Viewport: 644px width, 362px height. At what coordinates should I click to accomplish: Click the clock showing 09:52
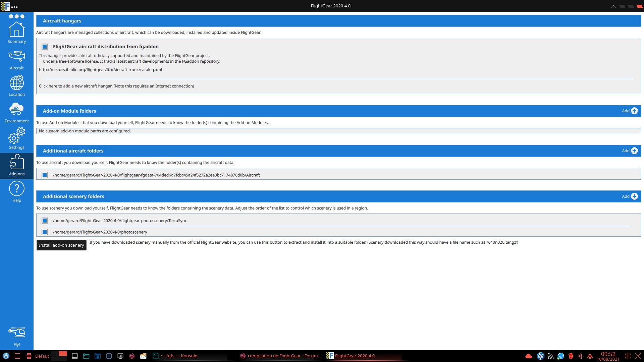pyautogui.click(x=608, y=356)
